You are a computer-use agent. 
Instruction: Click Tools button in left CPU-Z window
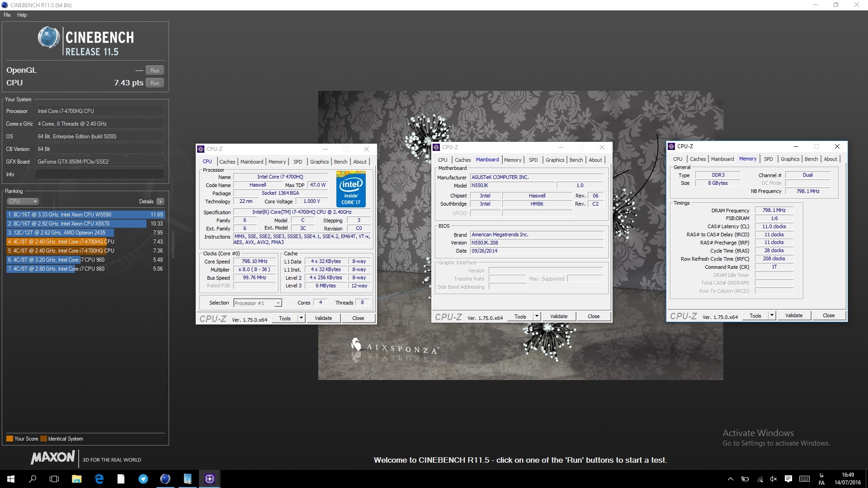coord(285,318)
